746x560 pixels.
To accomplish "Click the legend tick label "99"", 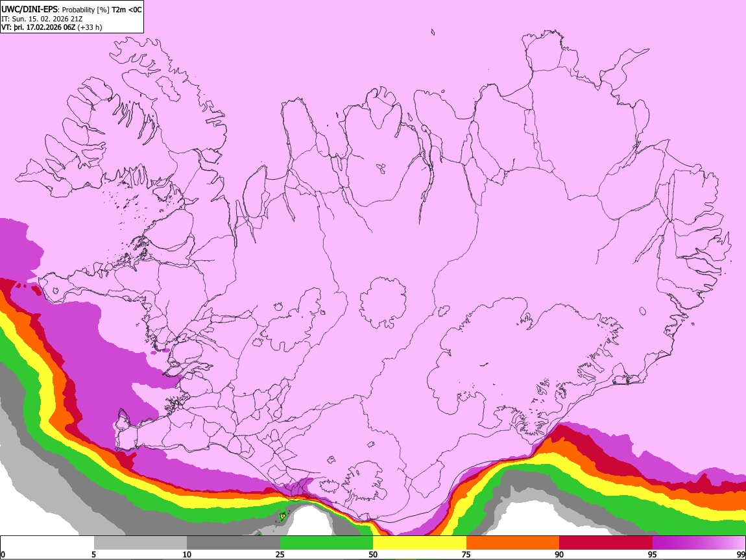I will coord(740,555).
